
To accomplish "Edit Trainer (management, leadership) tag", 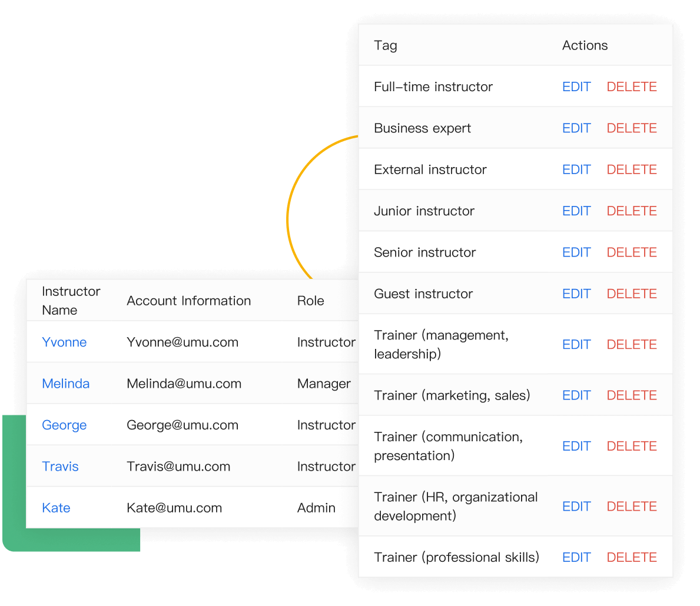I will click(x=576, y=345).
